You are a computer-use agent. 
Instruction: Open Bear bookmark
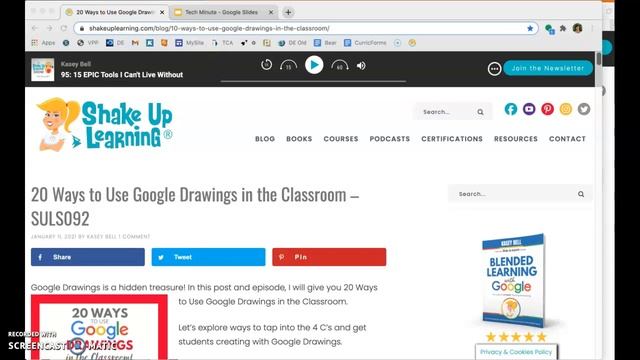click(x=325, y=42)
